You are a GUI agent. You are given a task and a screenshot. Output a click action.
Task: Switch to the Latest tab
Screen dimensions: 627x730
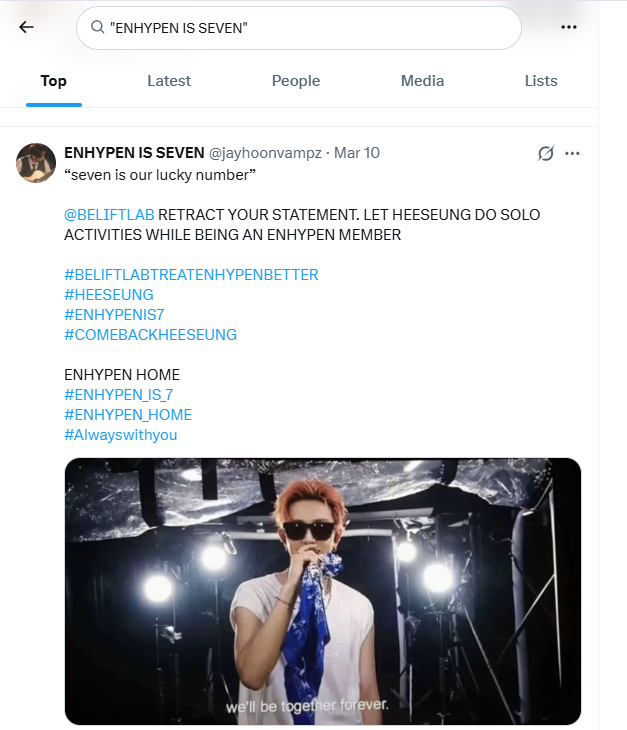(x=169, y=81)
